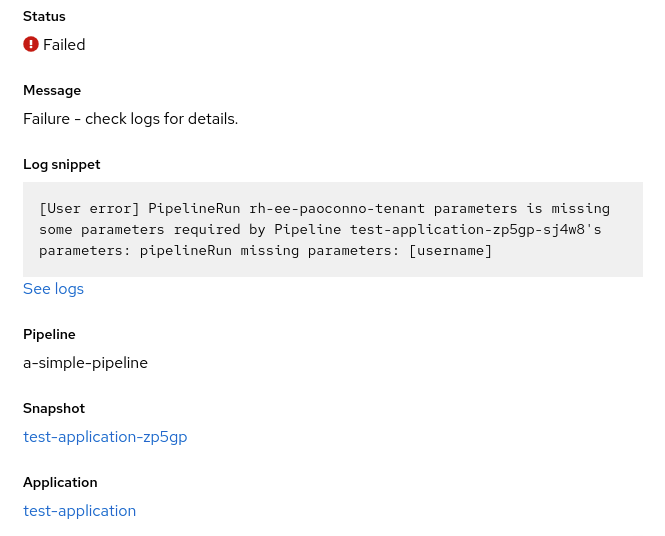
Task: Click the '[User error]' text in log snippet
Action: coord(89,209)
